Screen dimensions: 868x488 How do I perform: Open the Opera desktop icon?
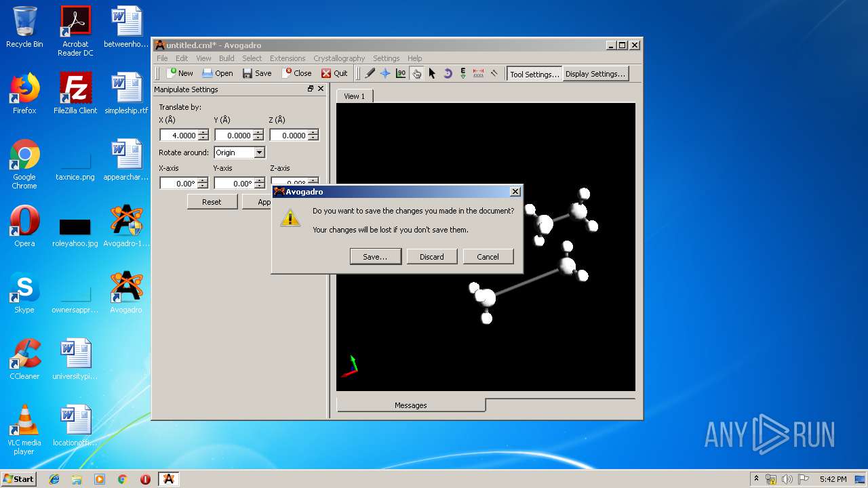coord(24,226)
